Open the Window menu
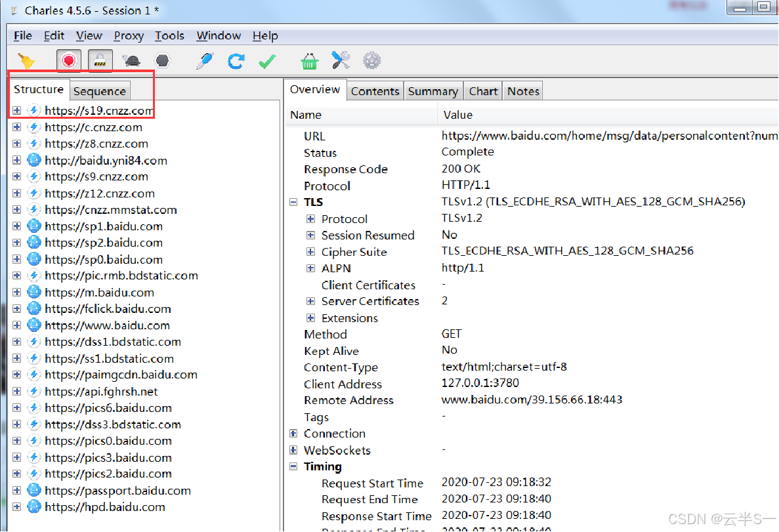The width and height of the screenshot is (779, 532). click(x=219, y=36)
